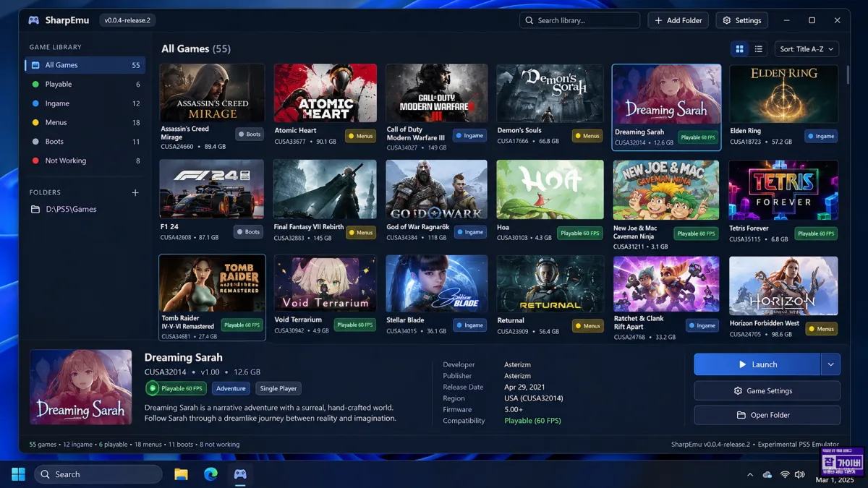868x488 pixels.
Task: Select Ratchet & Clank Rift Apart cover
Action: 666,284
